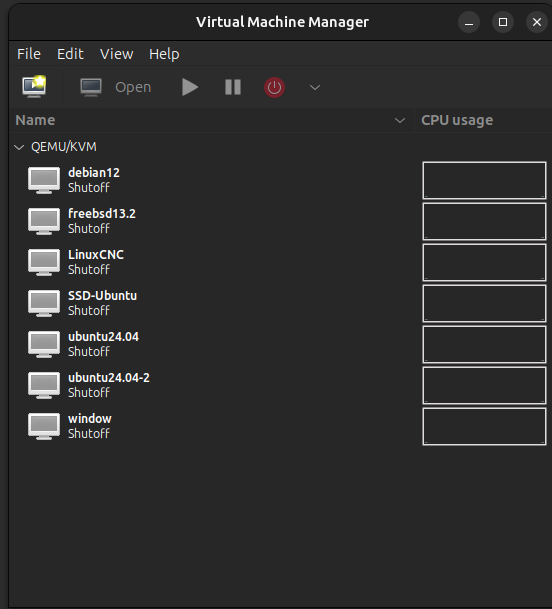Click the Name column header
Viewport: 552px width, 609px height.
211,120
